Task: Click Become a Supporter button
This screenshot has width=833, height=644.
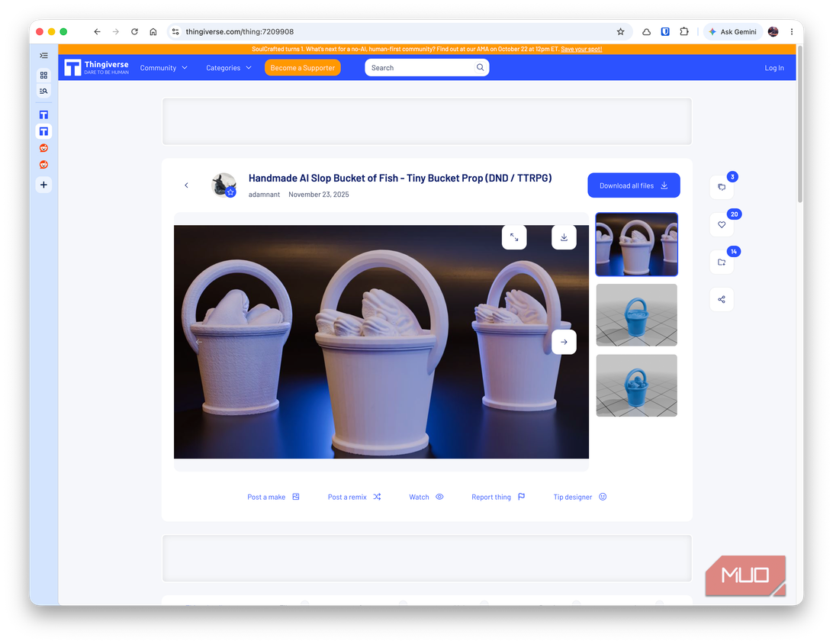Action: [x=302, y=68]
